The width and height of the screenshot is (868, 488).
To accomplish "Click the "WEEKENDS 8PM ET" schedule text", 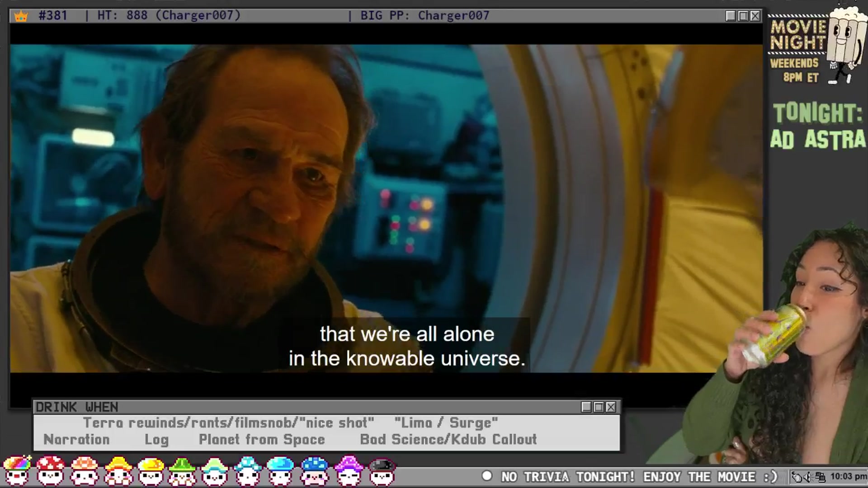I will tap(794, 70).
